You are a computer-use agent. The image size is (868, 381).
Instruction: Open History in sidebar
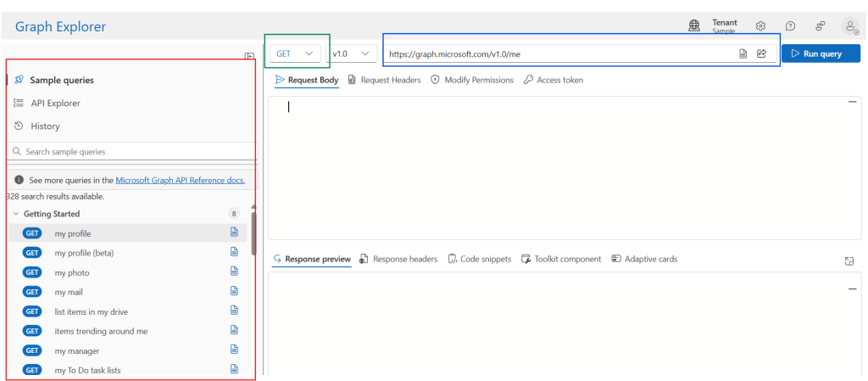(x=36, y=126)
